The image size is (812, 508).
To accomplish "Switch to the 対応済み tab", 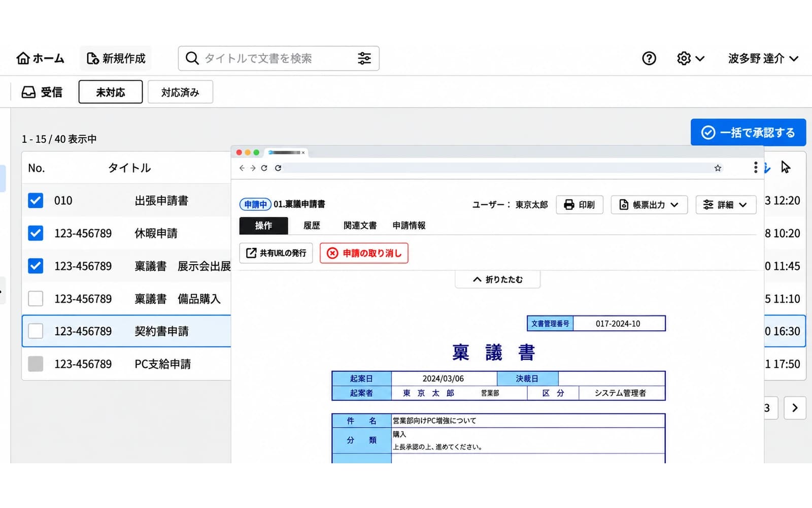I will click(x=180, y=92).
